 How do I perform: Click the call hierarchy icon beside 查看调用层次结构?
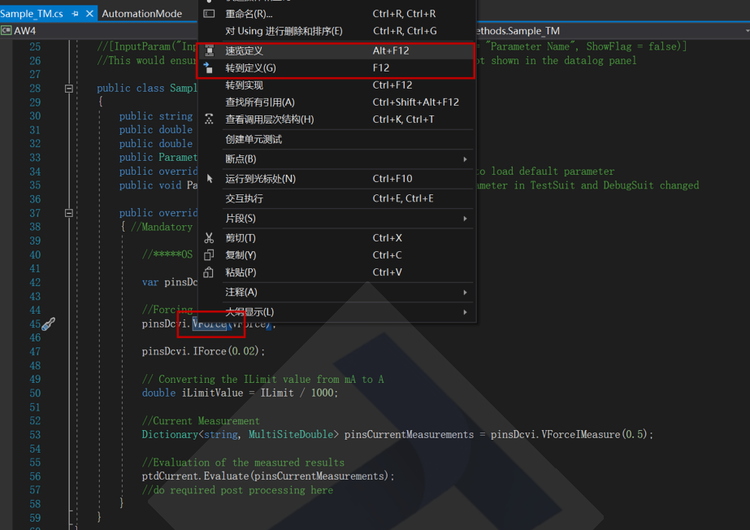[x=209, y=119]
